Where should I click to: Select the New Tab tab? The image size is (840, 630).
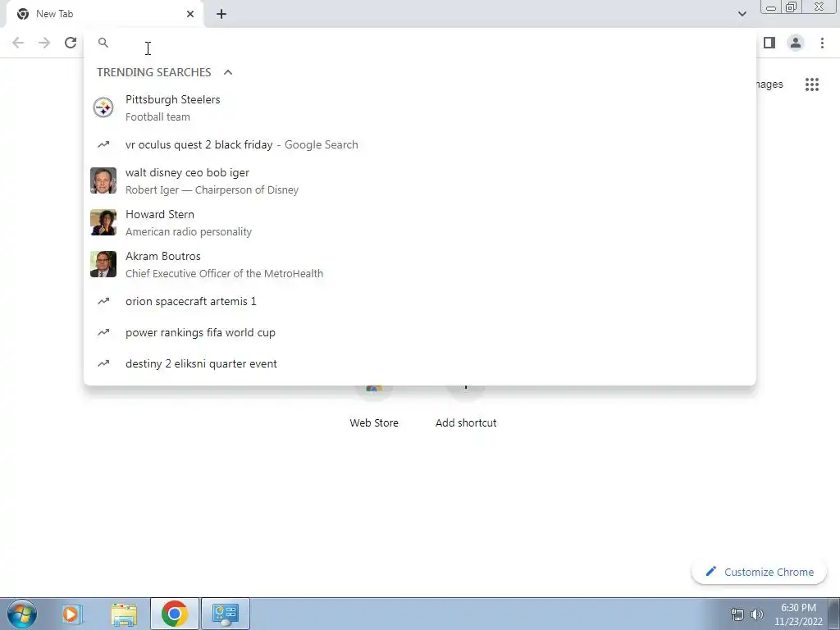click(104, 14)
